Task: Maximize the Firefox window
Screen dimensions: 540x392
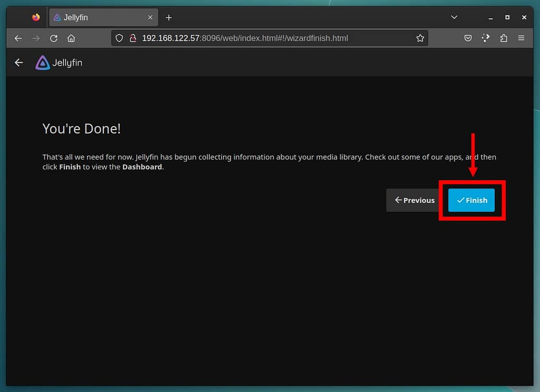Action: pos(507,17)
